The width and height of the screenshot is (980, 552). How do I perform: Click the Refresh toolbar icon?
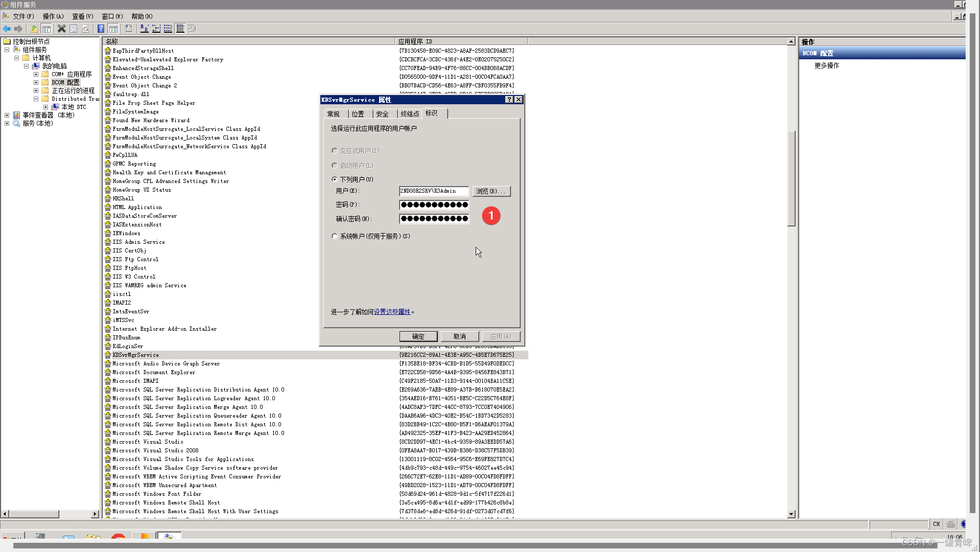tap(86, 29)
